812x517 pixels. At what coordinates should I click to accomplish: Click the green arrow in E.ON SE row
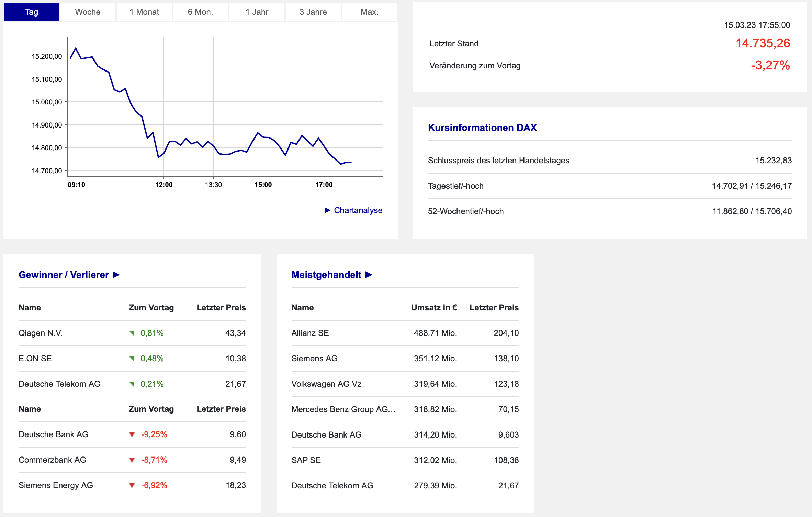tap(132, 359)
